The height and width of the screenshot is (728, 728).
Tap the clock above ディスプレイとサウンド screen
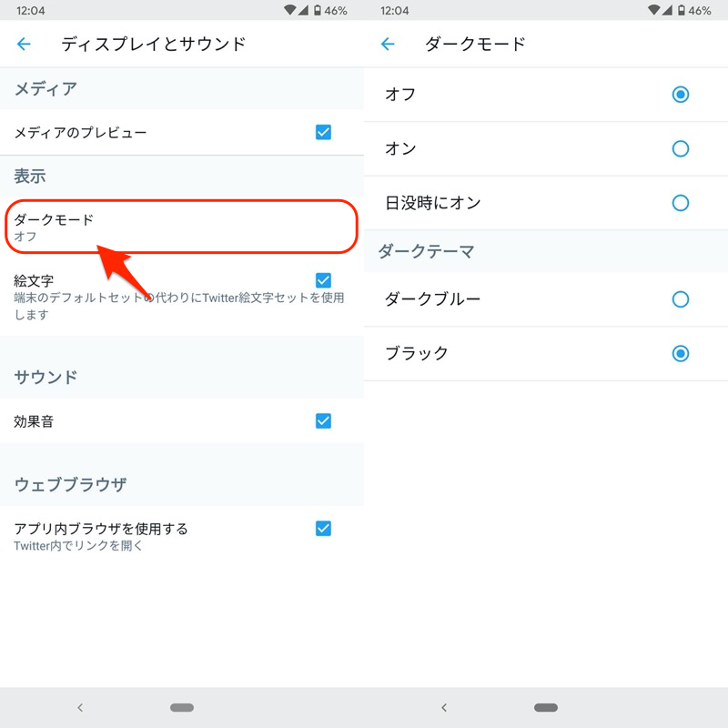(x=30, y=10)
